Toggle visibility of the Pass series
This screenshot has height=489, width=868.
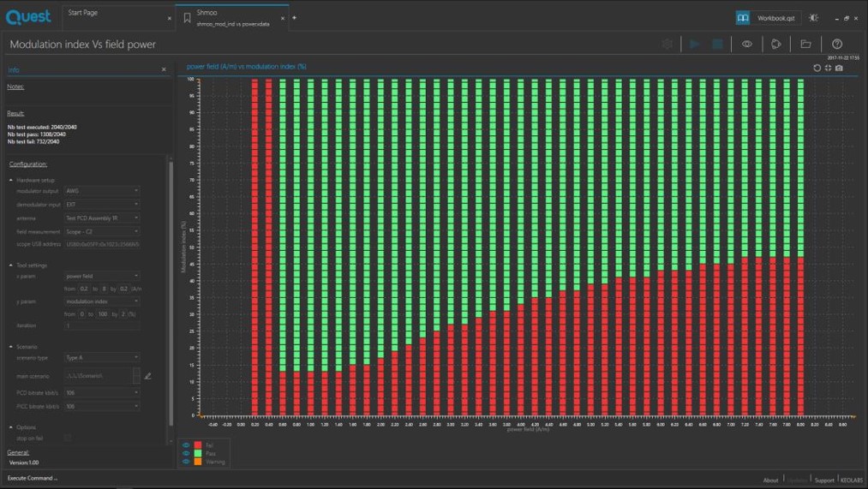186,453
